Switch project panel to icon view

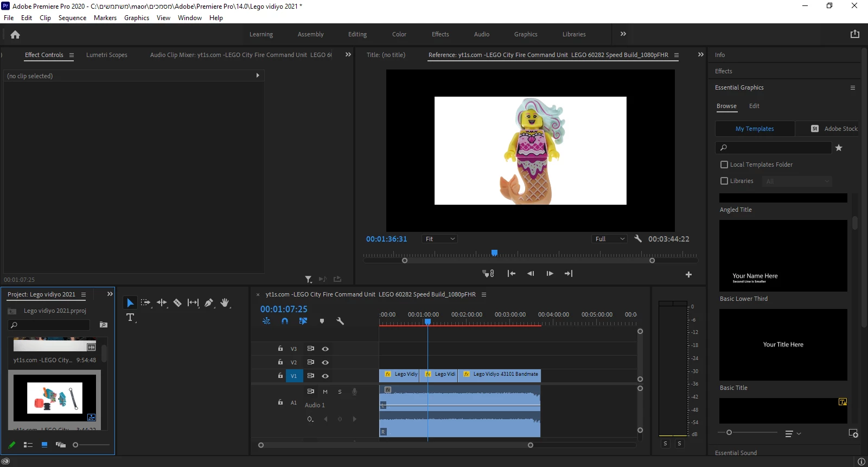point(44,445)
